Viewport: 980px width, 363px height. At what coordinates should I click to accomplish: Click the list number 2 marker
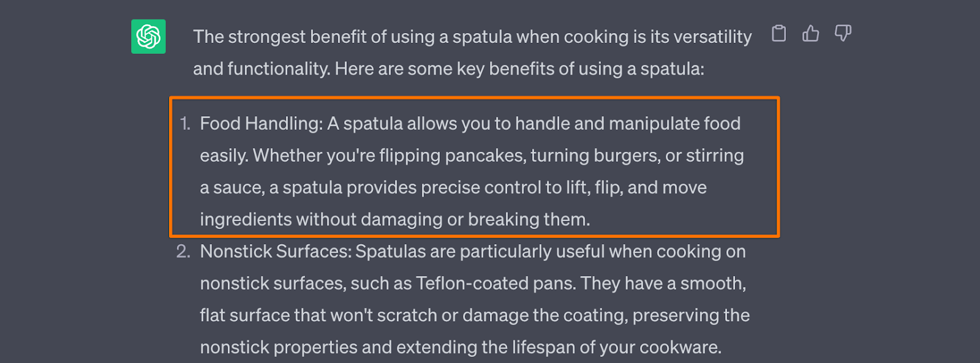click(183, 252)
